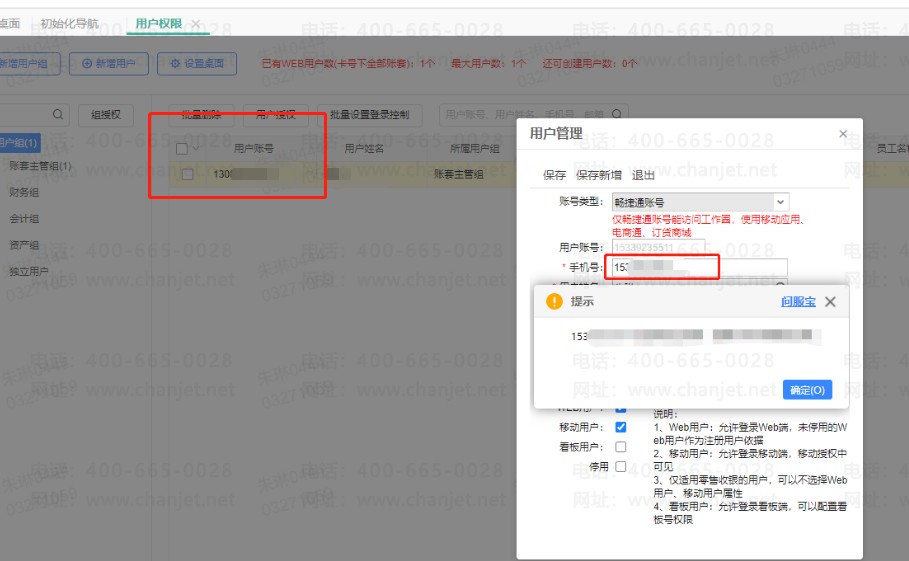Select the 财务组 group in the tree
The height and width of the screenshot is (561, 909).
(x=24, y=192)
